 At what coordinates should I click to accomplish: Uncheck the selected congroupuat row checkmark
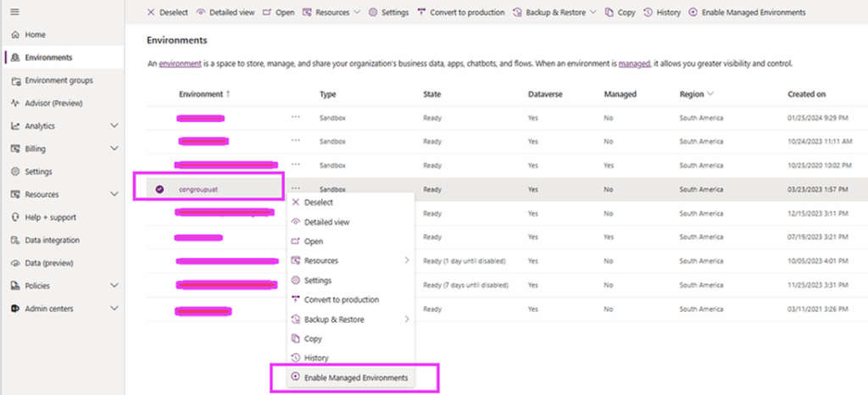click(x=159, y=189)
